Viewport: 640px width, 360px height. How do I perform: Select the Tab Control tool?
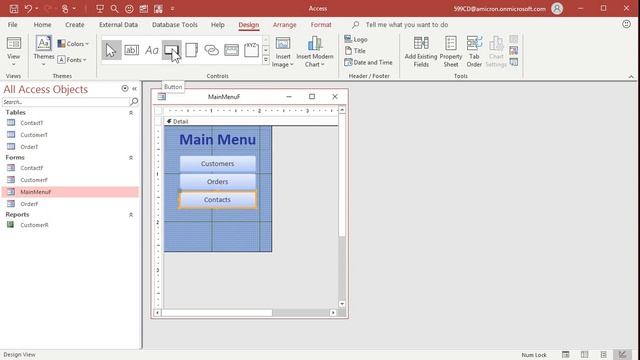[191, 50]
